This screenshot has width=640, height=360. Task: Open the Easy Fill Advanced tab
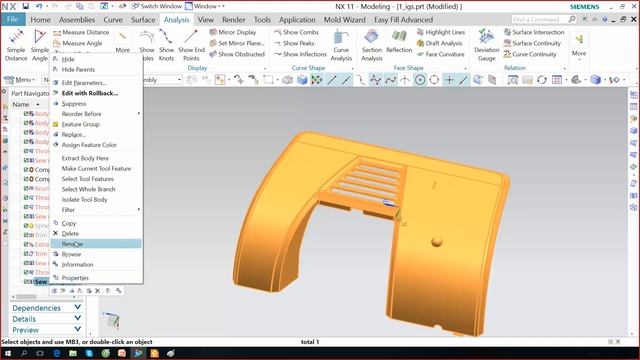(403, 20)
